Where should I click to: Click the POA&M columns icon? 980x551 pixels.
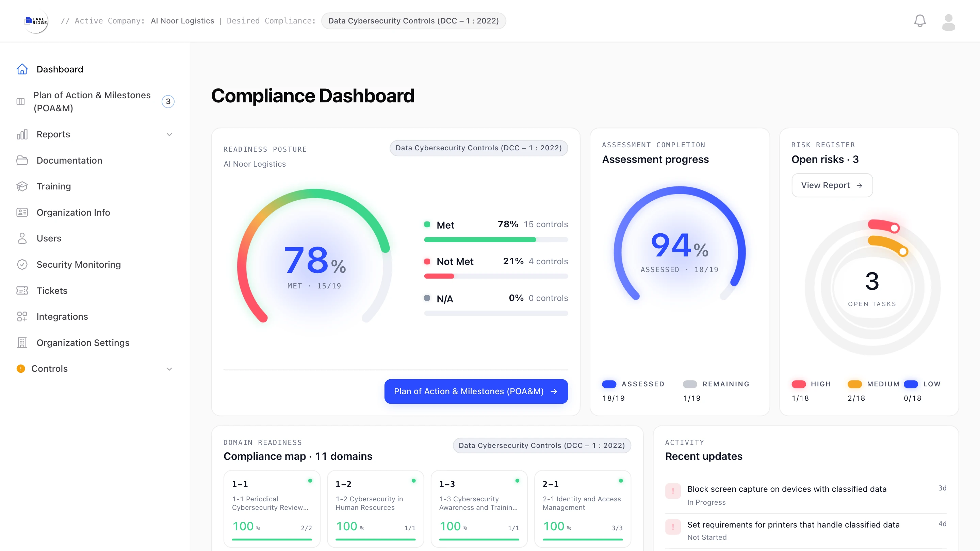click(x=20, y=102)
